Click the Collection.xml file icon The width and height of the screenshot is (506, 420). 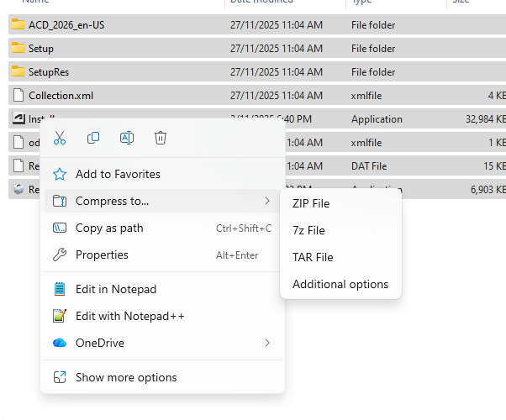coord(18,96)
